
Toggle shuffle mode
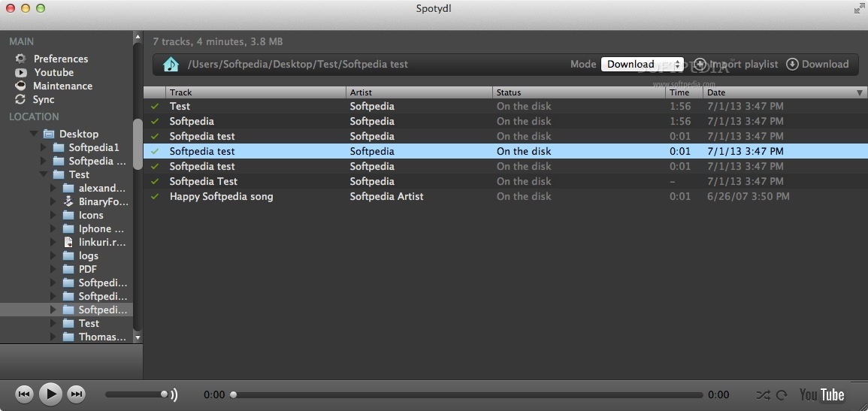pos(763,395)
